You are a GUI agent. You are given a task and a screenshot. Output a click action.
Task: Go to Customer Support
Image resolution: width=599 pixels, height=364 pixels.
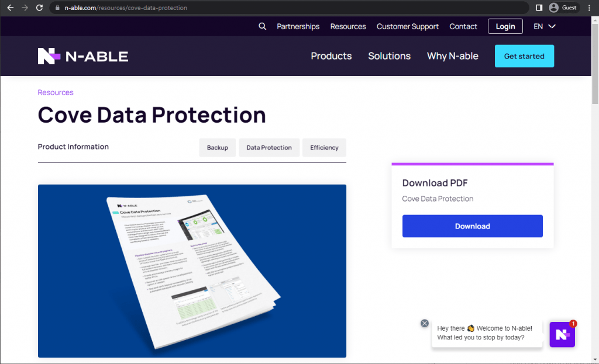pyautogui.click(x=408, y=26)
